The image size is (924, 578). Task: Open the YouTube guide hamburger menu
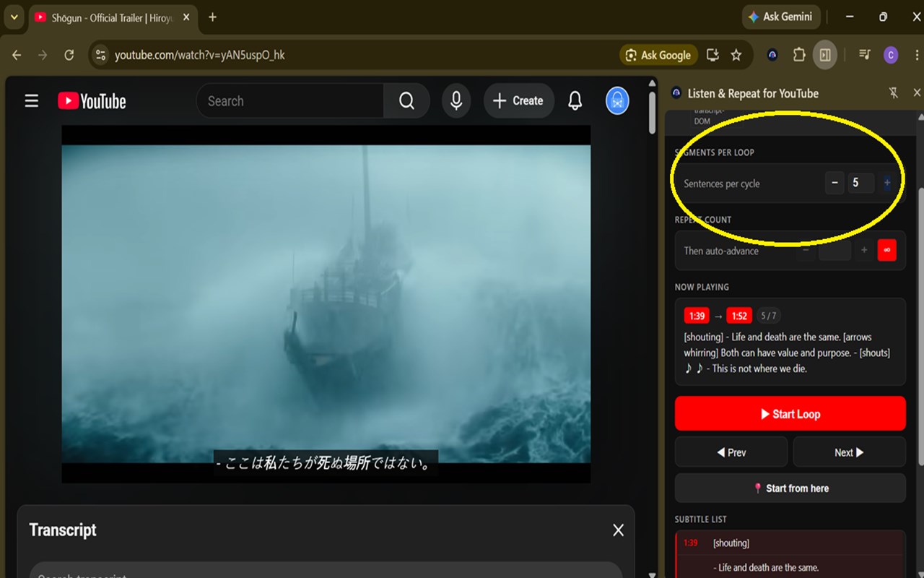[32, 101]
